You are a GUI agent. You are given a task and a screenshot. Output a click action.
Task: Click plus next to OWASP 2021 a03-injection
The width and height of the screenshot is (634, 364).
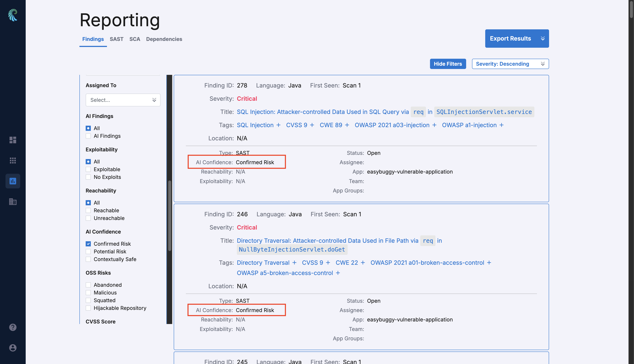(x=434, y=125)
